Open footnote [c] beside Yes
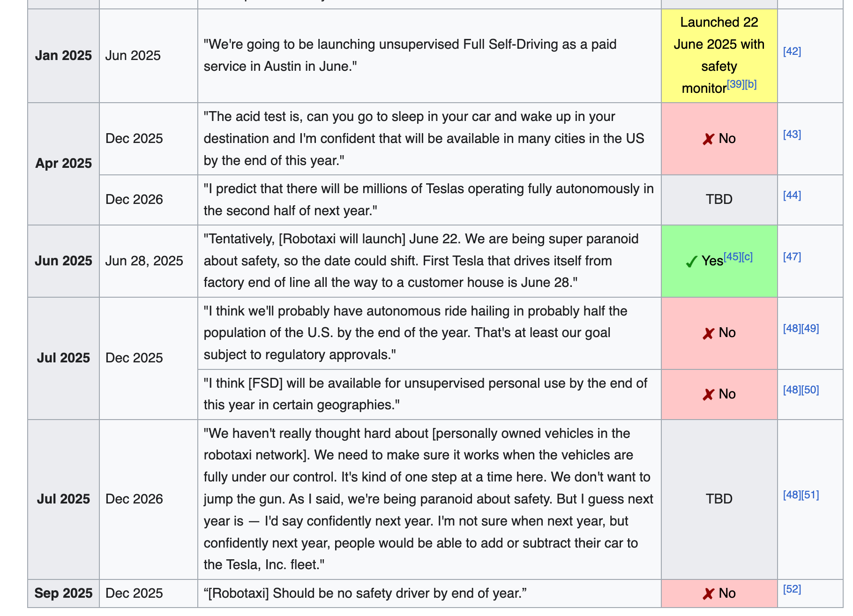Screen dimensions: 853x616 point(747,256)
